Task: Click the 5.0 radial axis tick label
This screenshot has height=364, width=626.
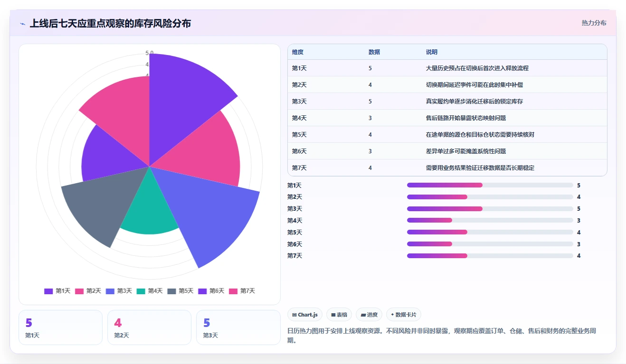Action: point(150,53)
